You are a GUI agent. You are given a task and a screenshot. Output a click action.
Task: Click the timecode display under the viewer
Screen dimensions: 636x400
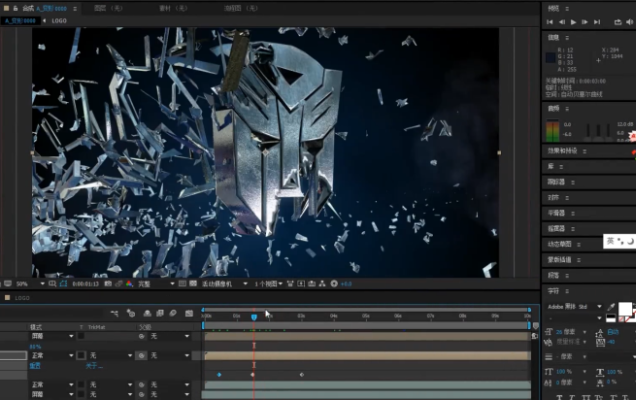84,283
